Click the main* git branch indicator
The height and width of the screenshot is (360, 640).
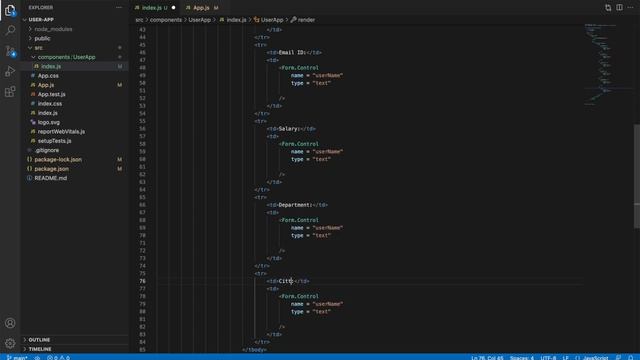tap(17, 358)
